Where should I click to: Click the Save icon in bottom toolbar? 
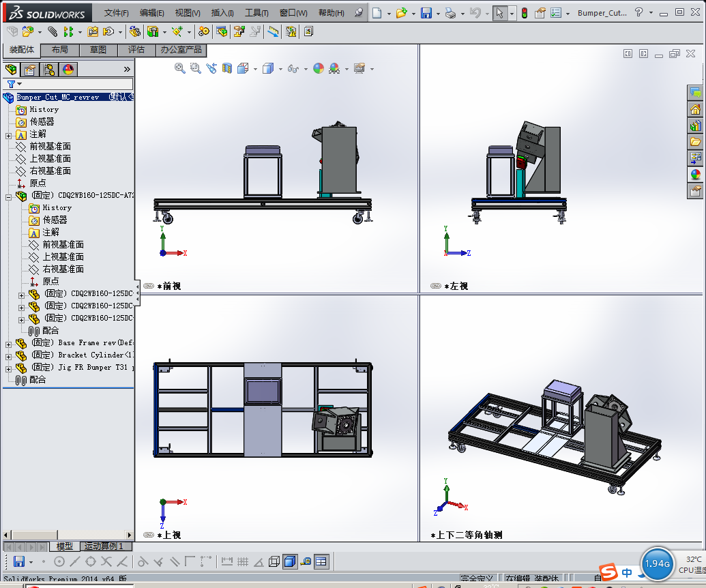pyautogui.click(x=19, y=561)
